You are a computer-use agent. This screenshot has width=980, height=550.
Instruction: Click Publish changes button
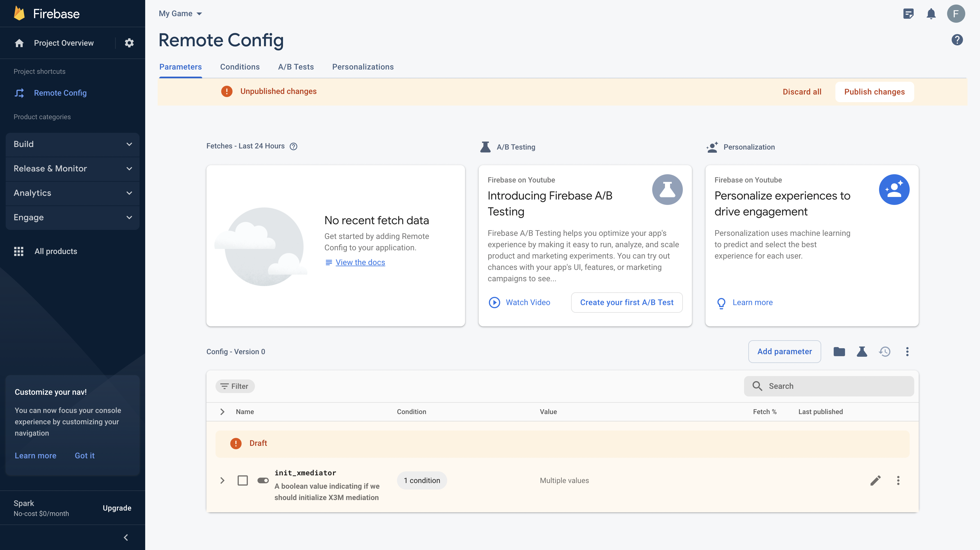pos(874,92)
